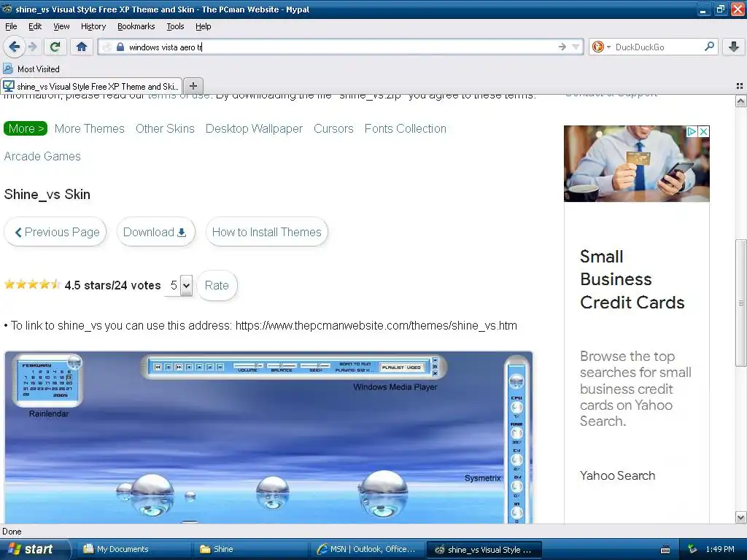Open the Downloads arrow button

click(734, 47)
